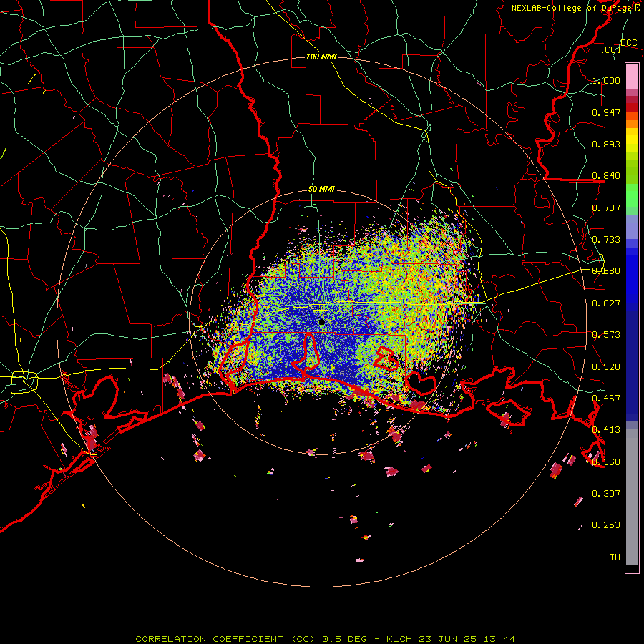Click the 0.573 legend value
The height and width of the screenshot is (644, 644).
point(606,335)
